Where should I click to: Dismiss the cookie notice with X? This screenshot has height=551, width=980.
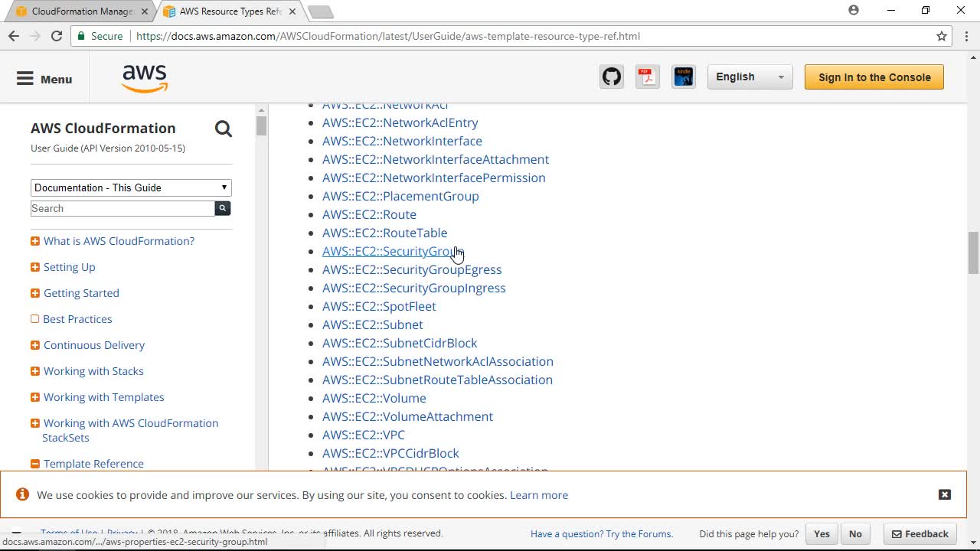click(945, 494)
